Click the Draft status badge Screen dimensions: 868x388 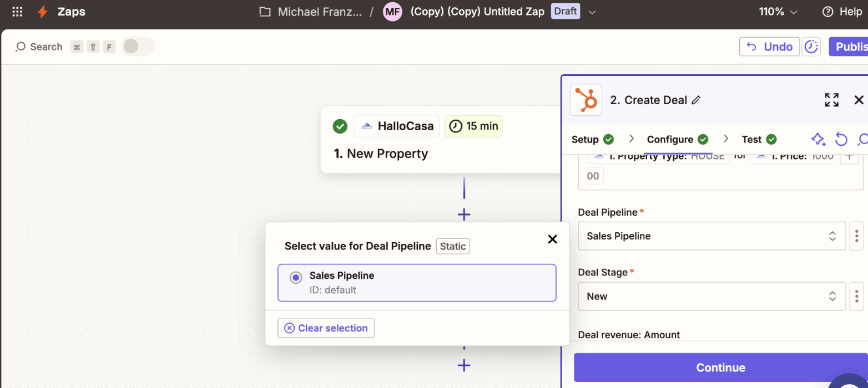point(565,11)
